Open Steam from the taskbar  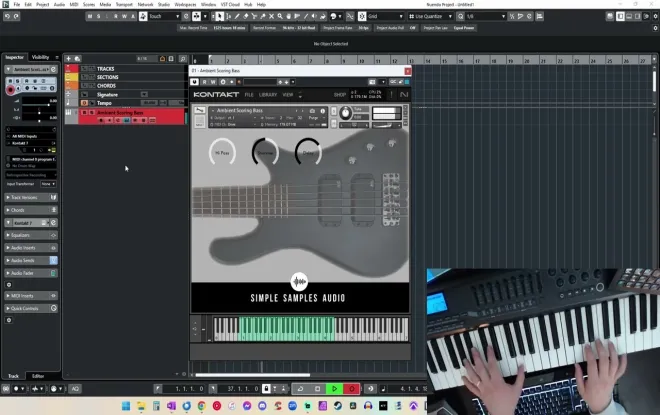point(338,406)
